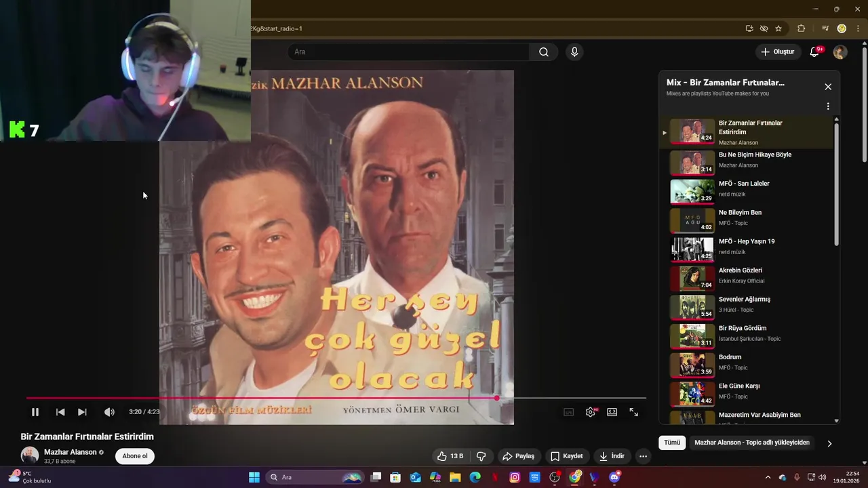Open the player settings gear
Viewport: 868px width, 488px height.
point(591,412)
